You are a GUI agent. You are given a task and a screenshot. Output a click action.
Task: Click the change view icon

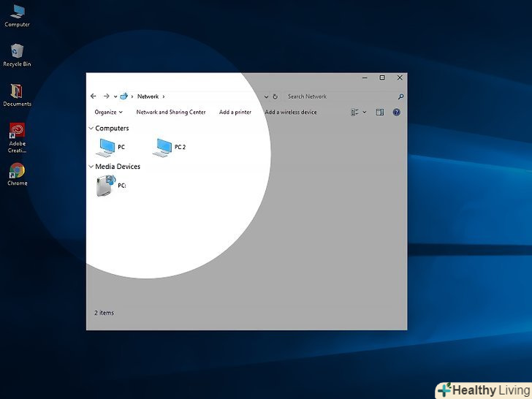(x=354, y=113)
